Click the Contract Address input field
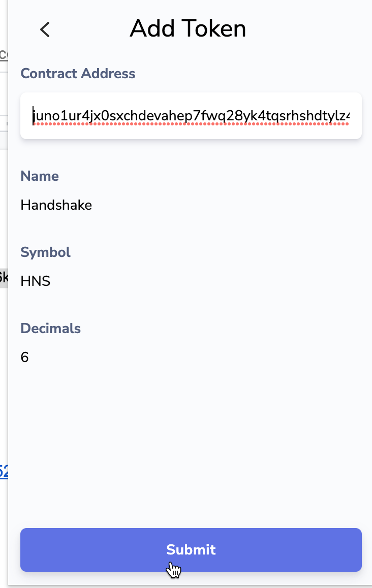The image size is (372, 588). (191, 116)
